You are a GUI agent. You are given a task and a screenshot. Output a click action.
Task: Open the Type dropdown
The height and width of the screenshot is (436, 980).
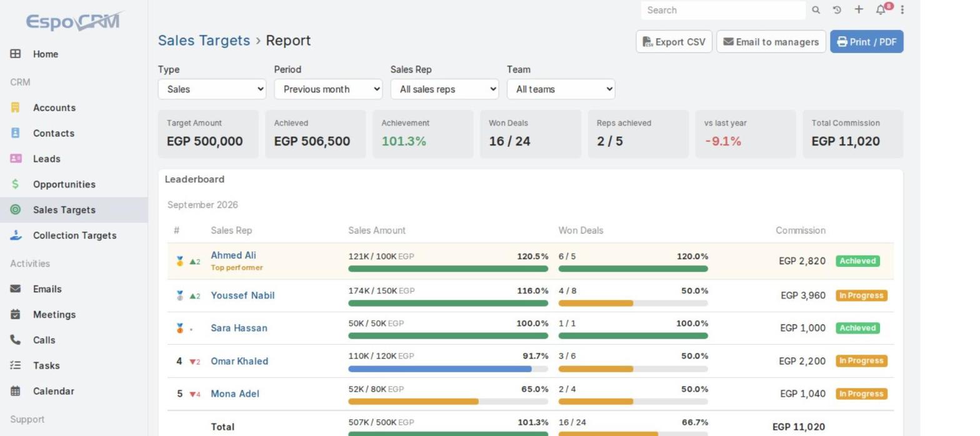(212, 89)
